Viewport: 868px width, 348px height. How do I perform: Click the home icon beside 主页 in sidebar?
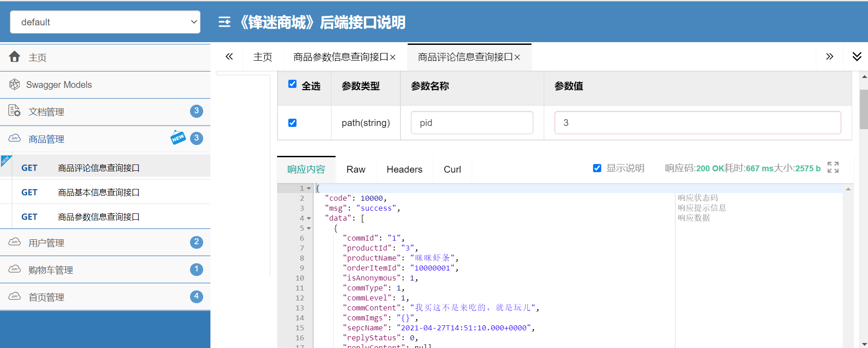15,57
